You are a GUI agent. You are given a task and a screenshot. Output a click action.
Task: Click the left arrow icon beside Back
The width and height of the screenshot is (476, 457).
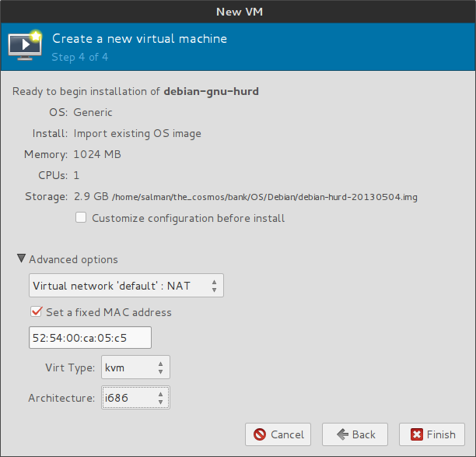[x=340, y=434]
